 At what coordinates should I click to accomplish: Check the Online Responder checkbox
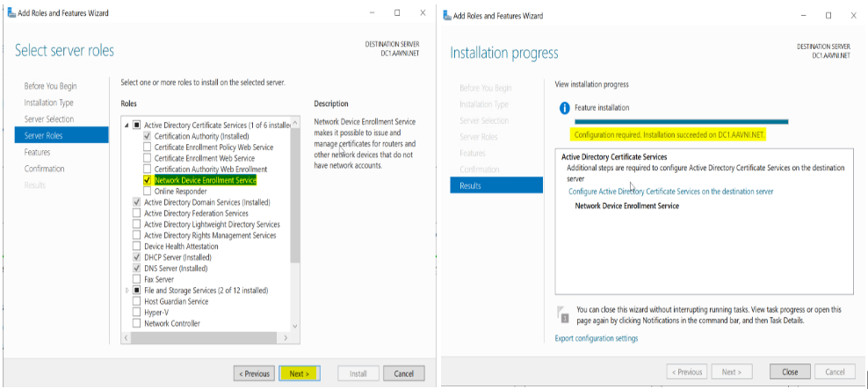pos(148,191)
